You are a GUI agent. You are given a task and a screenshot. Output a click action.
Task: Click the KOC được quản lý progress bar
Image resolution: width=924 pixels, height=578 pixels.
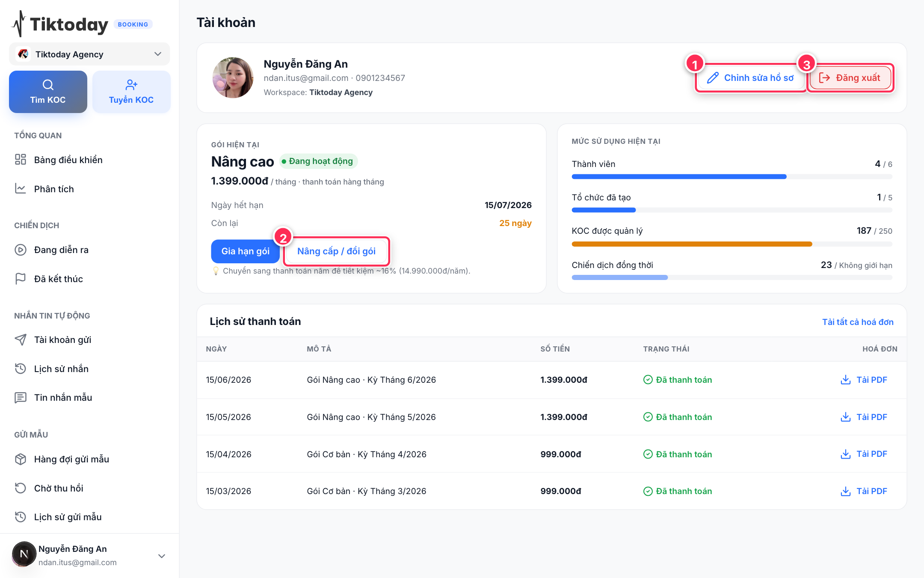pos(731,244)
